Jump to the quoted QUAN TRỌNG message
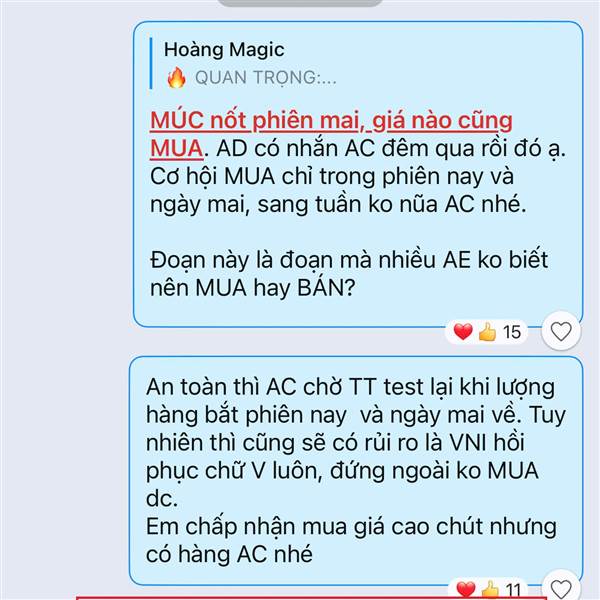 [x=266, y=78]
